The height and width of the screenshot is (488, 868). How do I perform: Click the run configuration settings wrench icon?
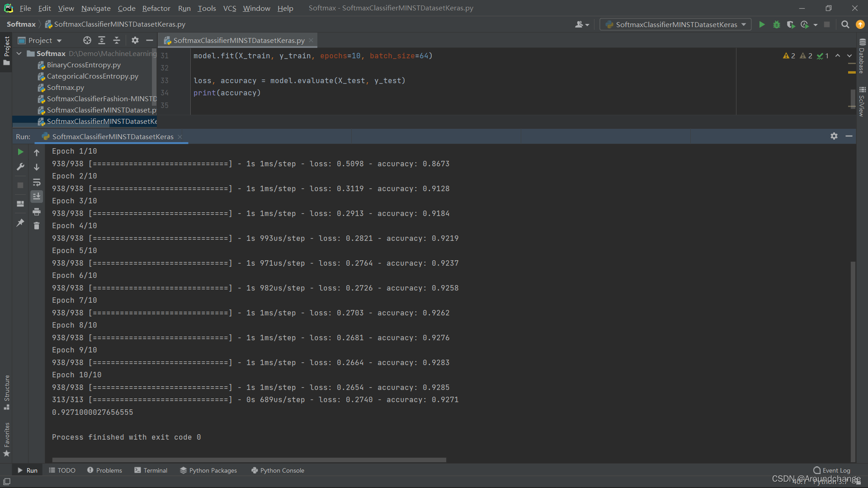point(21,167)
